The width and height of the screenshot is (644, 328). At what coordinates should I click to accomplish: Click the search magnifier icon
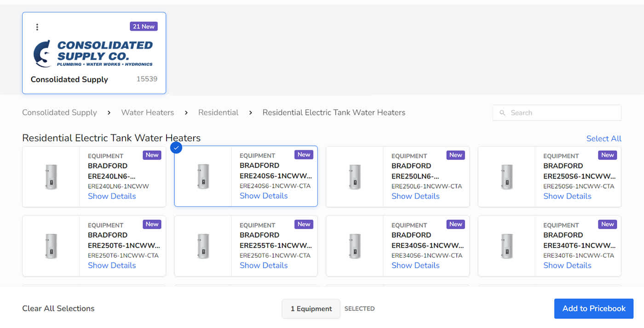[x=502, y=113]
